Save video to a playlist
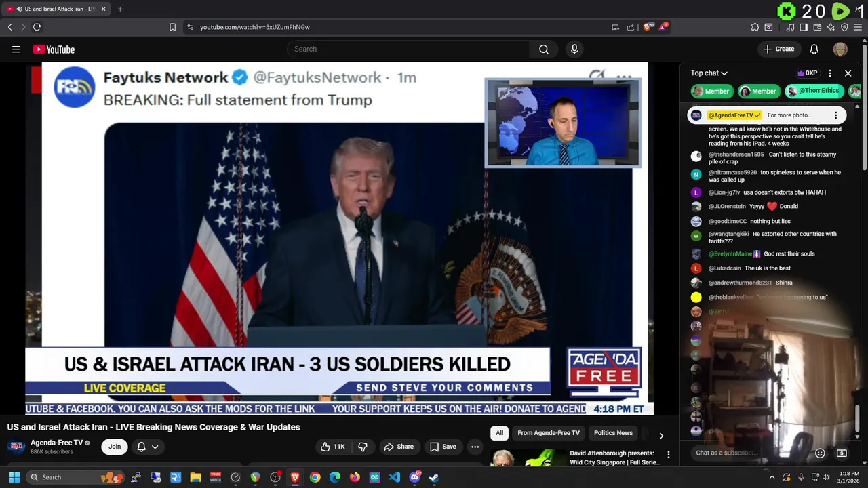 [443, 447]
